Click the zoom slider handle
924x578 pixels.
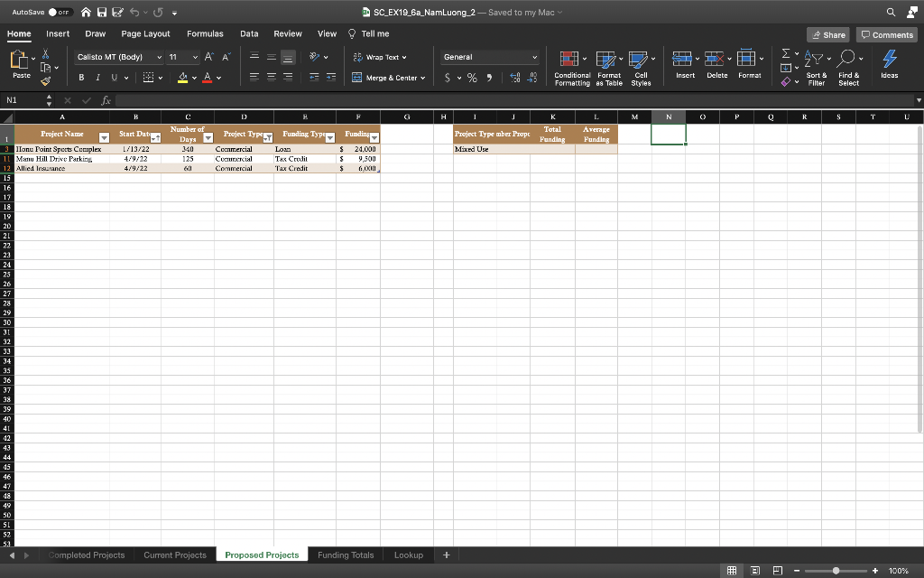[836, 571]
